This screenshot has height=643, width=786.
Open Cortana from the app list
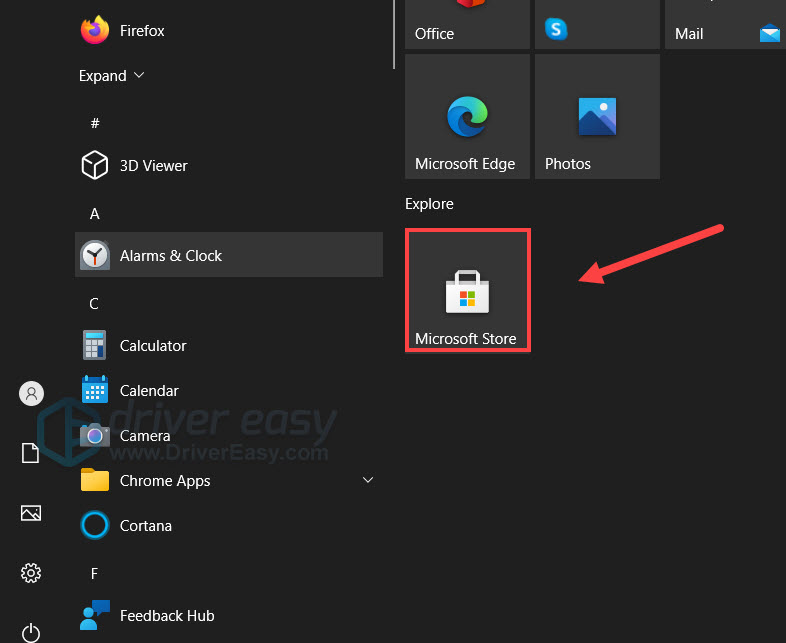[145, 526]
